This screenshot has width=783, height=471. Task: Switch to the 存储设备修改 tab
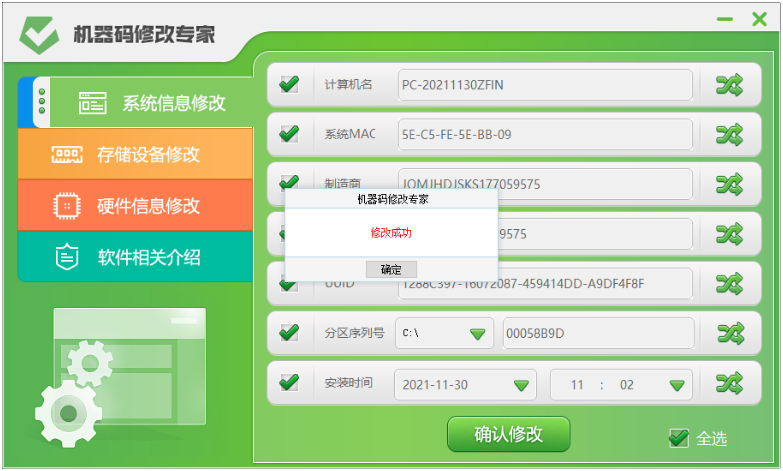click(135, 154)
